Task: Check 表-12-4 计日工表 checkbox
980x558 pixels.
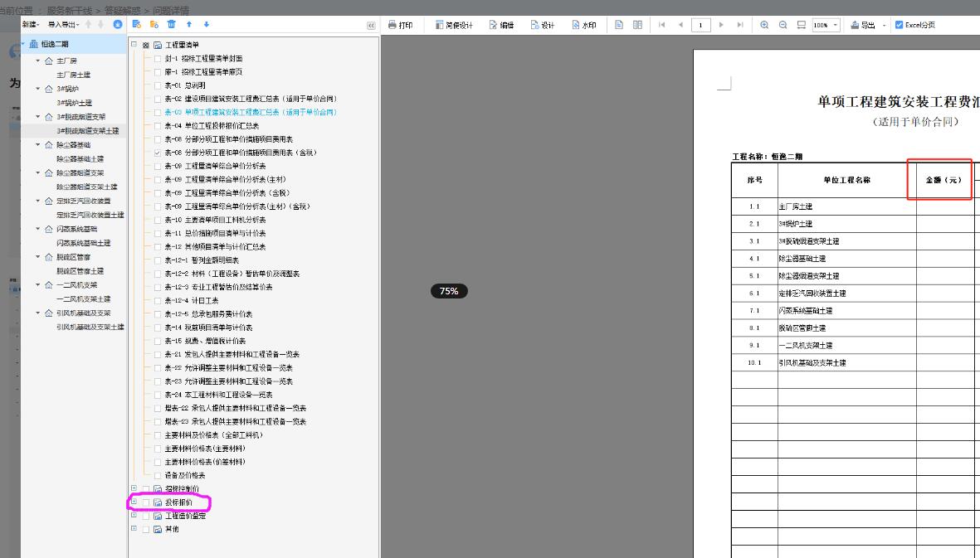Action: pos(158,300)
